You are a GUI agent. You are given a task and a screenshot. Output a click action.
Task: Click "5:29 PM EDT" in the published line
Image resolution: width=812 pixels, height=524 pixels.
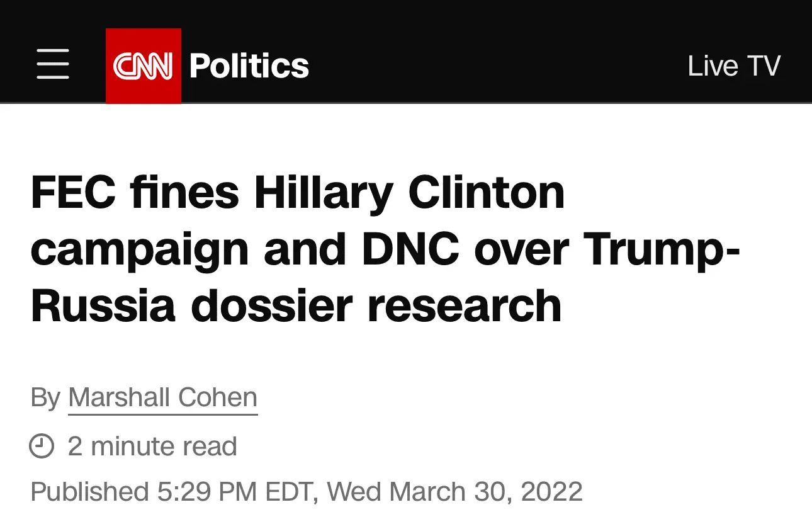234,491
